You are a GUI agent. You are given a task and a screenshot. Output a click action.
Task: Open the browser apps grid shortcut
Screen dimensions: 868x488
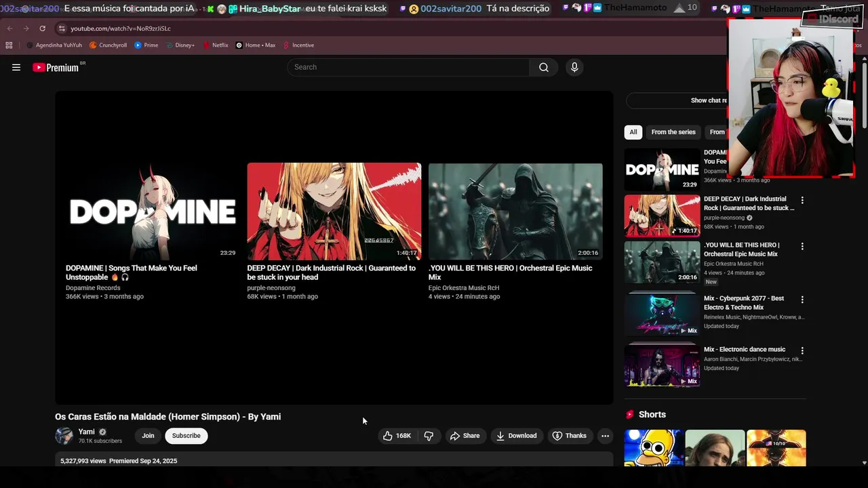(9, 45)
